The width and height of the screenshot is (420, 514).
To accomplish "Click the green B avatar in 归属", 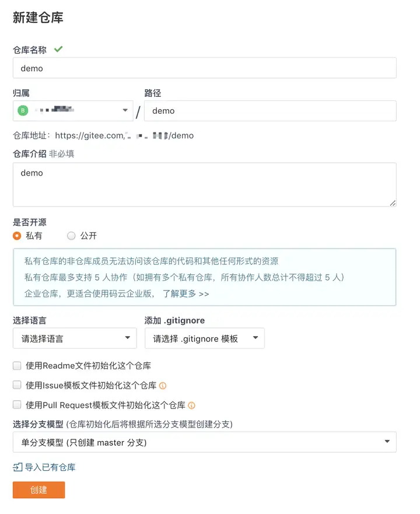I will coord(23,110).
